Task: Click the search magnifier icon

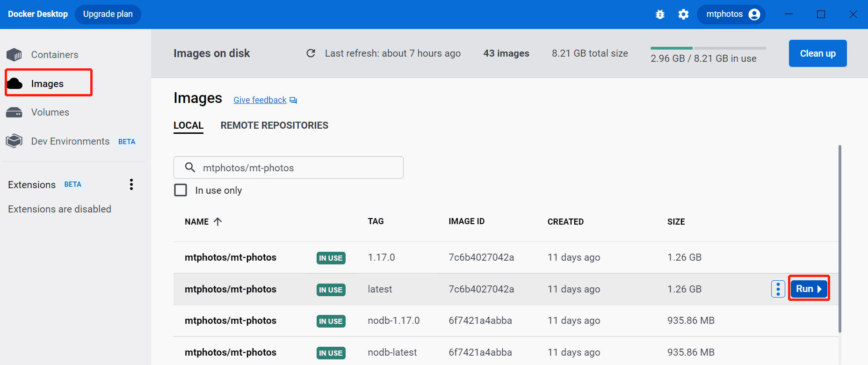Action: (190, 168)
